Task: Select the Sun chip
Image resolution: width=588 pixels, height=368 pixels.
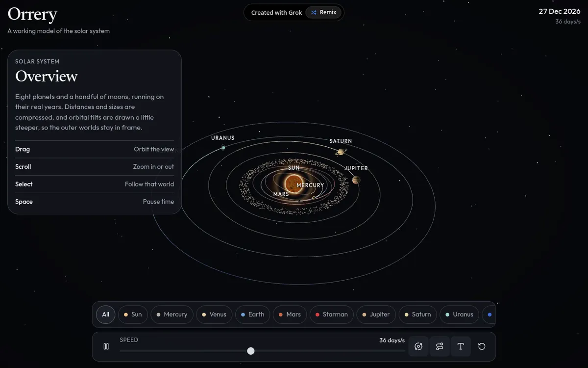Action: tap(133, 315)
